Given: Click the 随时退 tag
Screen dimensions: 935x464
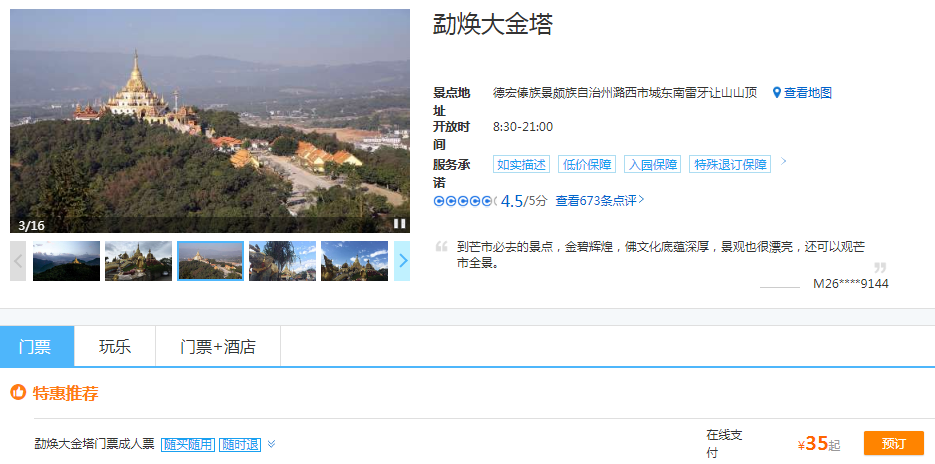Looking at the screenshot, I should pyautogui.click(x=240, y=445).
